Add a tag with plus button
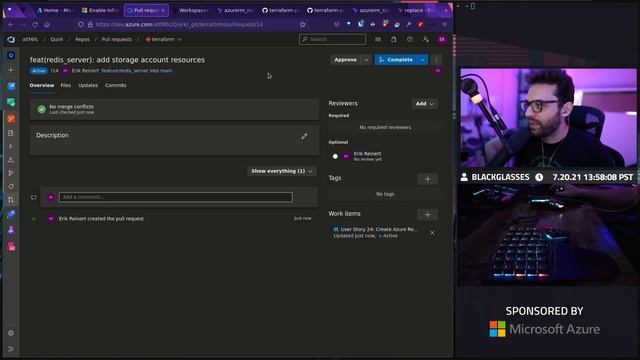 427,179
